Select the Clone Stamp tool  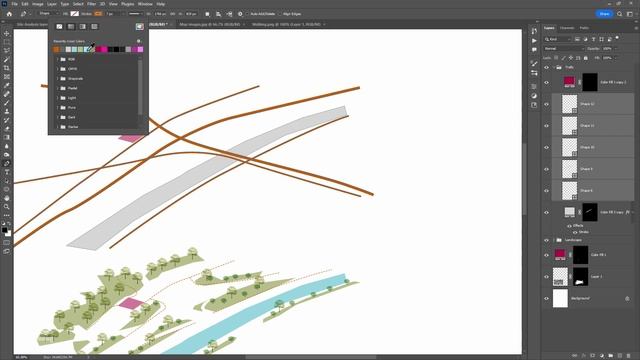click(7, 111)
